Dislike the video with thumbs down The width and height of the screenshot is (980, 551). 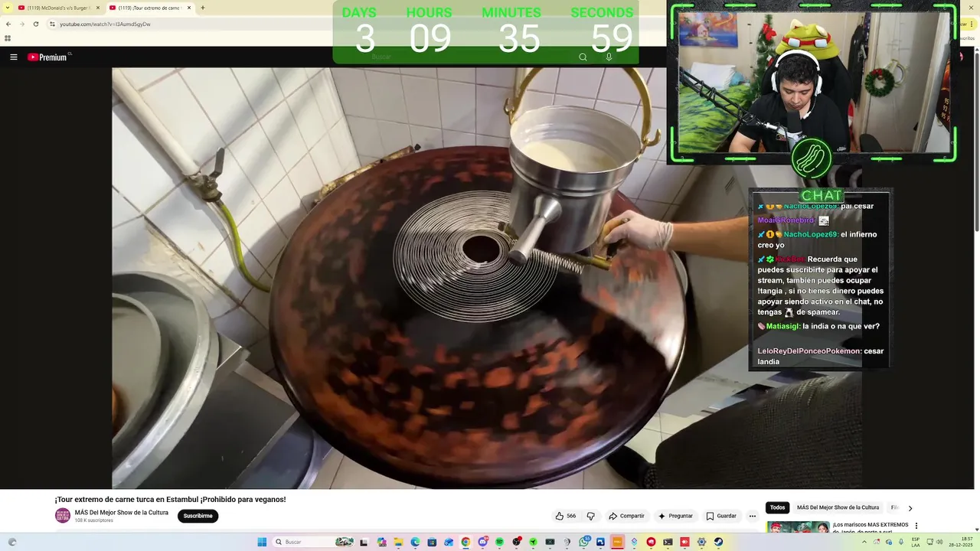tap(590, 516)
